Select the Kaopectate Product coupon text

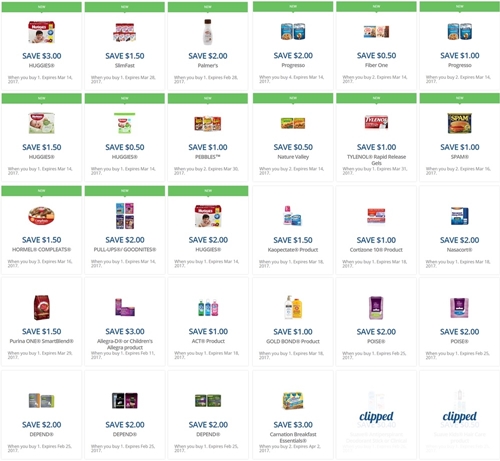point(293,250)
